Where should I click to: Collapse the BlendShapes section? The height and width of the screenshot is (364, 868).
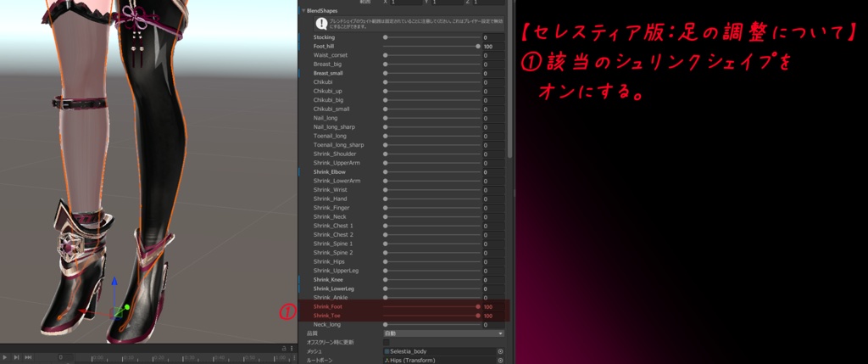click(303, 10)
